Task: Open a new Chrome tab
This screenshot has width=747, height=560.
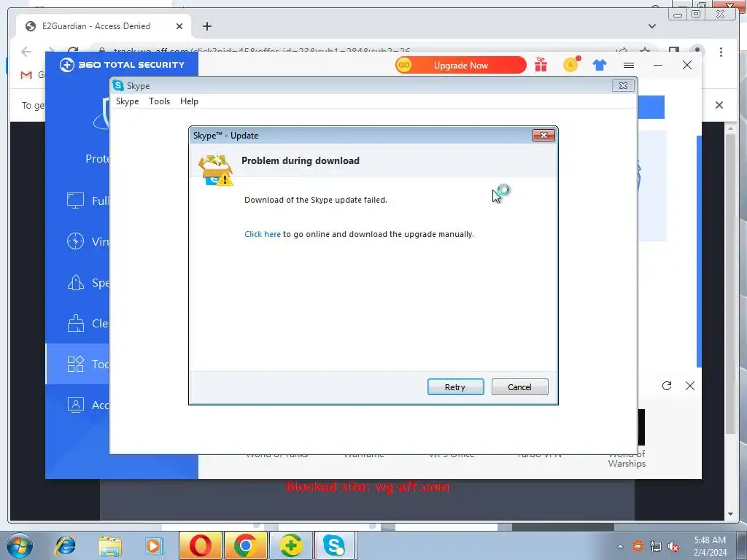Action: pos(206,26)
